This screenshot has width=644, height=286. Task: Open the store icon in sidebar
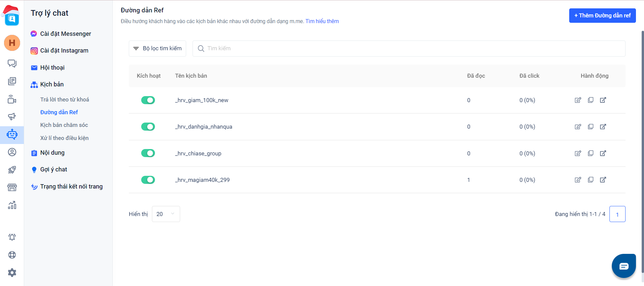(12, 188)
